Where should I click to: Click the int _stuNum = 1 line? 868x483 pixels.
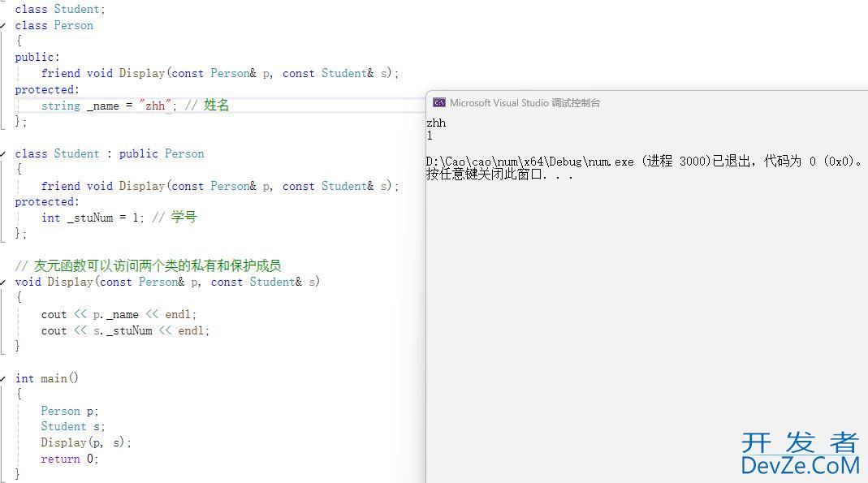click(119, 218)
